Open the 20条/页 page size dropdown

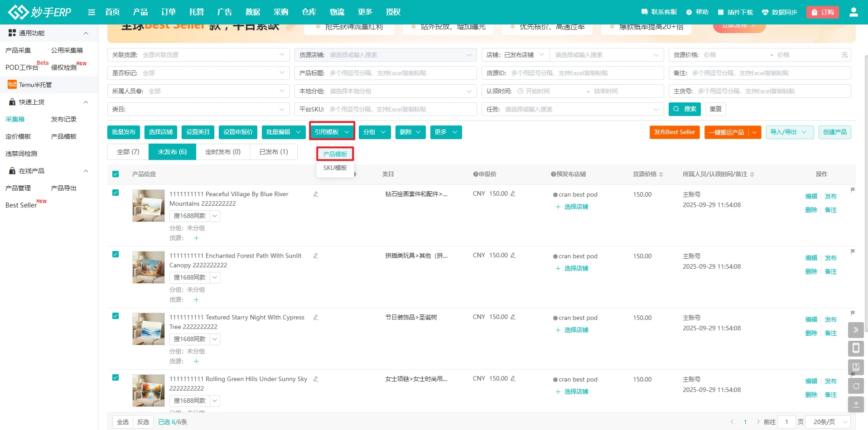pyautogui.click(x=830, y=422)
